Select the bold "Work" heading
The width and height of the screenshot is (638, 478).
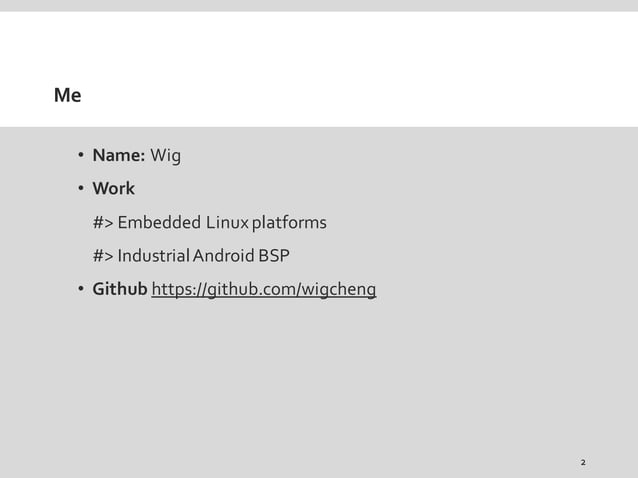114,188
